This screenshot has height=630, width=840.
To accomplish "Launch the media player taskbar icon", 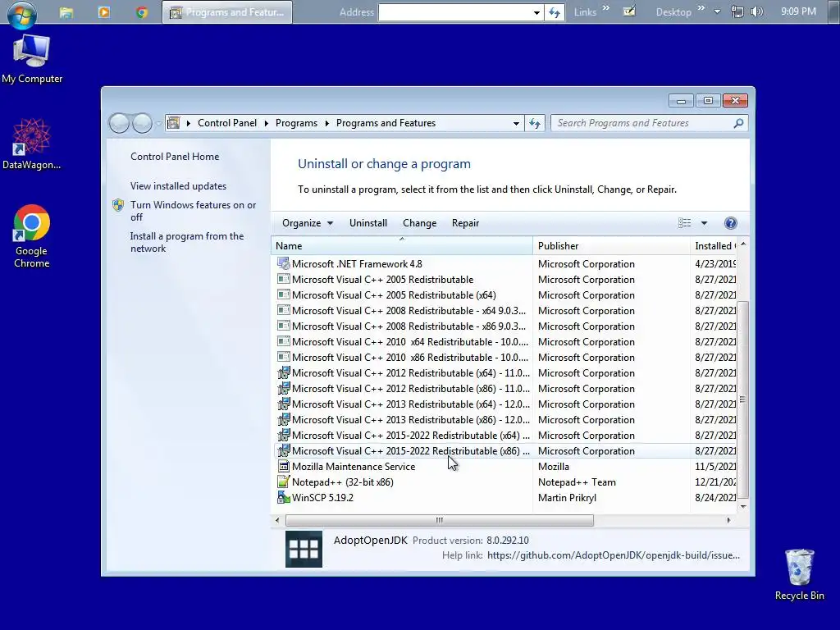I will point(104,11).
